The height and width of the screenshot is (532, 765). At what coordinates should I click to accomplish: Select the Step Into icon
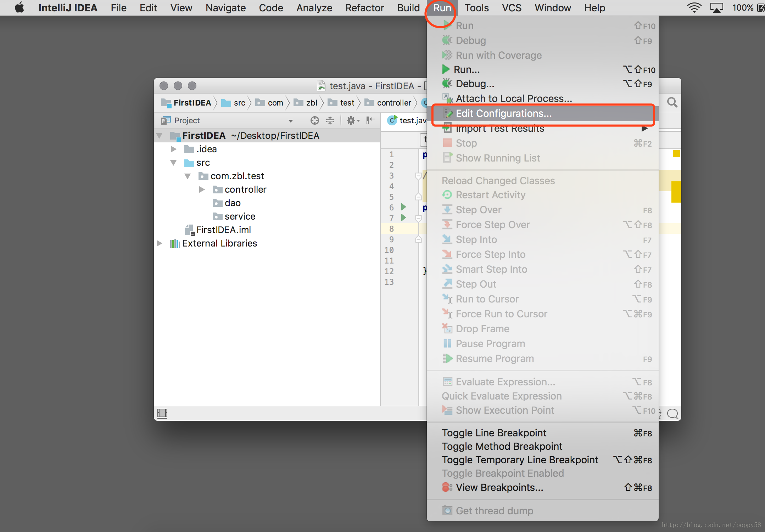[x=447, y=239]
